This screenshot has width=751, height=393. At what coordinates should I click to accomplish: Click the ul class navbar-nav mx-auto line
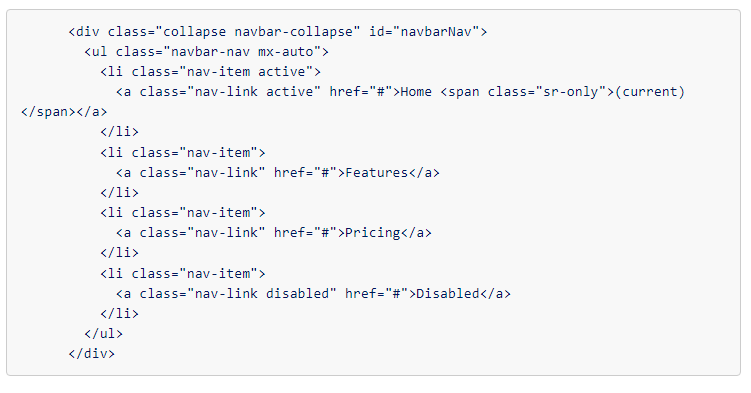click(x=206, y=52)
